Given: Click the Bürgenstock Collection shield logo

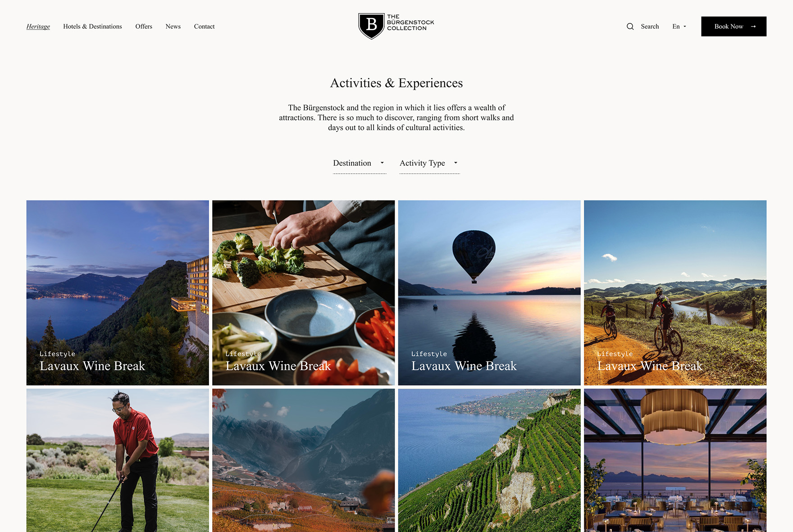Looking at the screenshot, I should coord(371,26).
